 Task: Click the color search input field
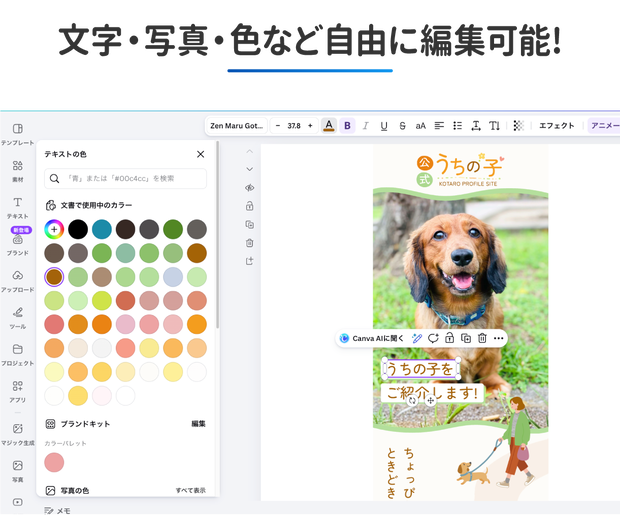pyautogui.click(x=125, y=178)
